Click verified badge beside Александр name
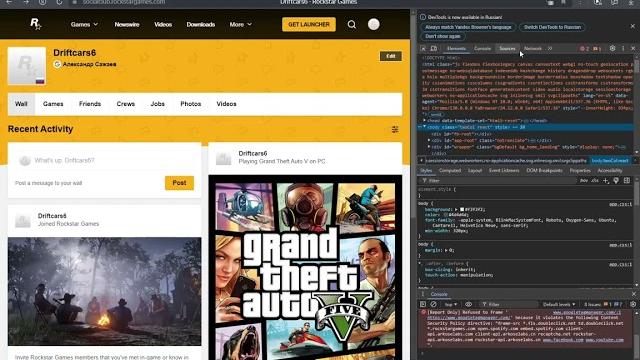 (x=57, y=64)
